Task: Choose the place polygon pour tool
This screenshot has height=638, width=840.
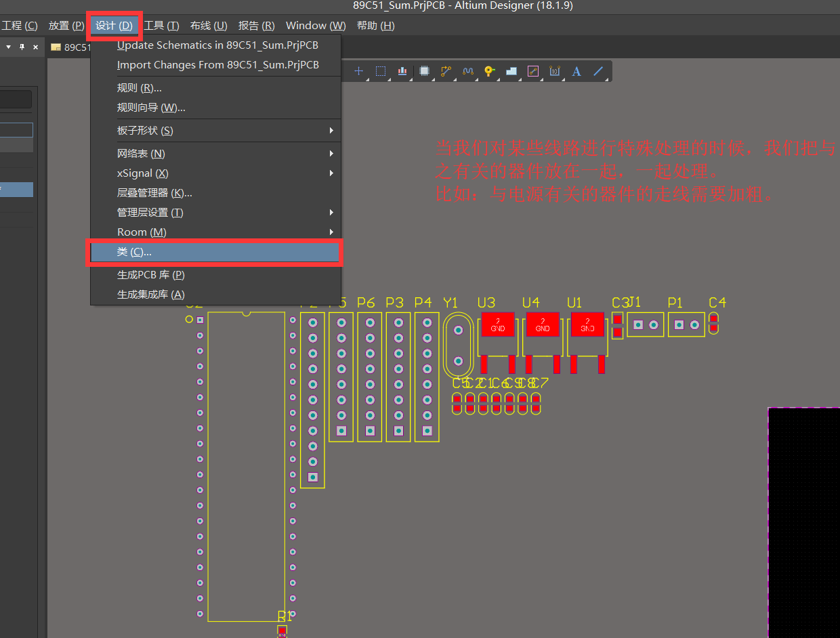Action: [x=511, y=71]
